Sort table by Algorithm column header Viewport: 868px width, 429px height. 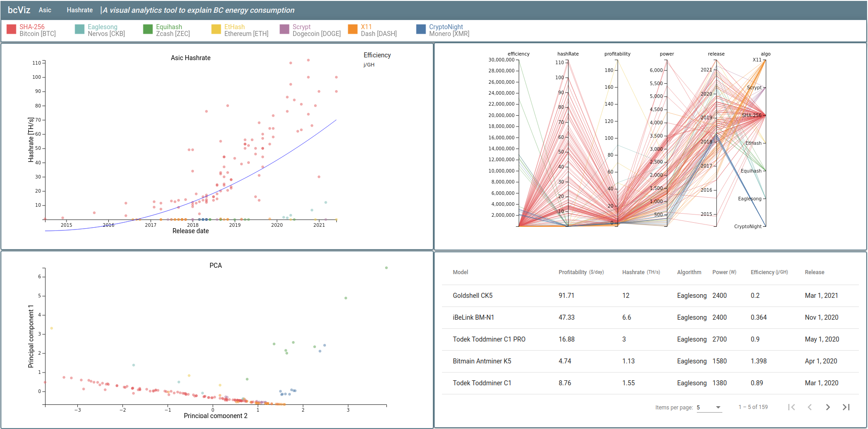coord(689,272)
